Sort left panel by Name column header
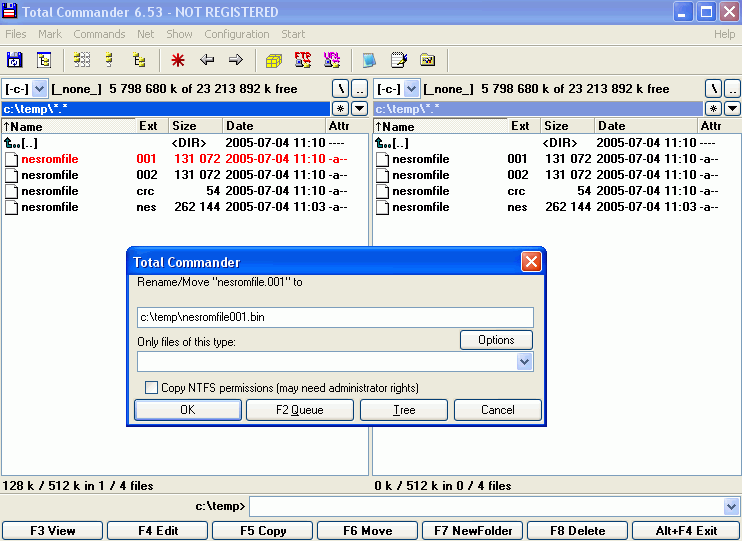The width and height of the screenshot is (742, 541). (69, 126)
